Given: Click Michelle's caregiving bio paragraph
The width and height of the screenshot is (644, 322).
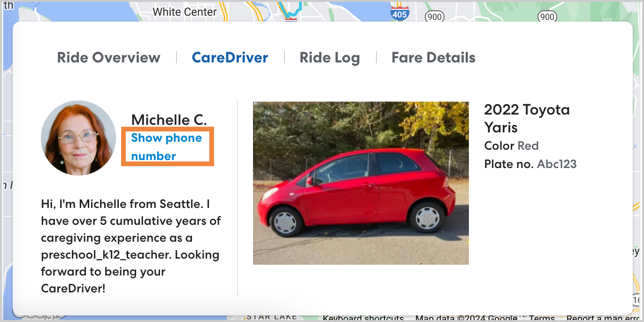Looking at the screenshot, I should click(x=131, y=246).
